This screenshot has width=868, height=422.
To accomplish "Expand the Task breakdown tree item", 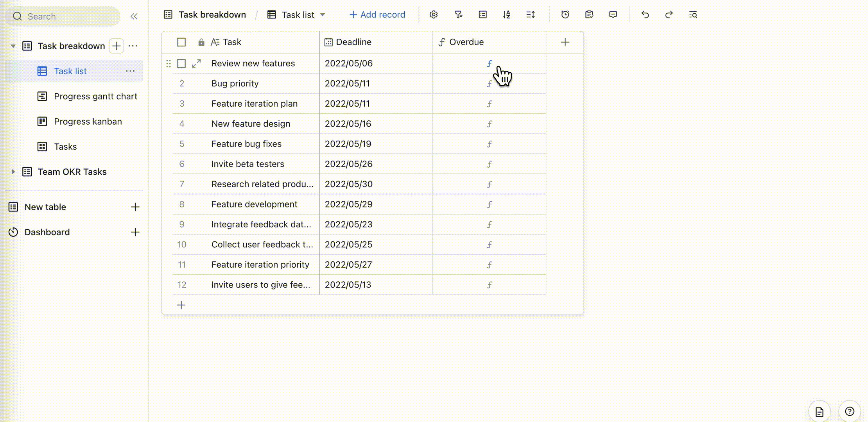I will (12, 45).
